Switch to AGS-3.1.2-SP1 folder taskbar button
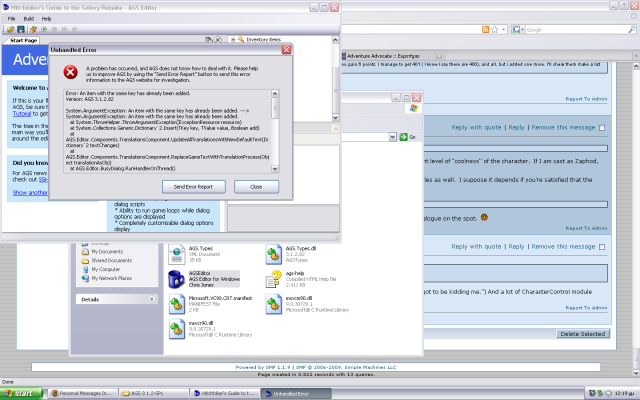Viewport: 640px width, 400px height. [153, 393]
